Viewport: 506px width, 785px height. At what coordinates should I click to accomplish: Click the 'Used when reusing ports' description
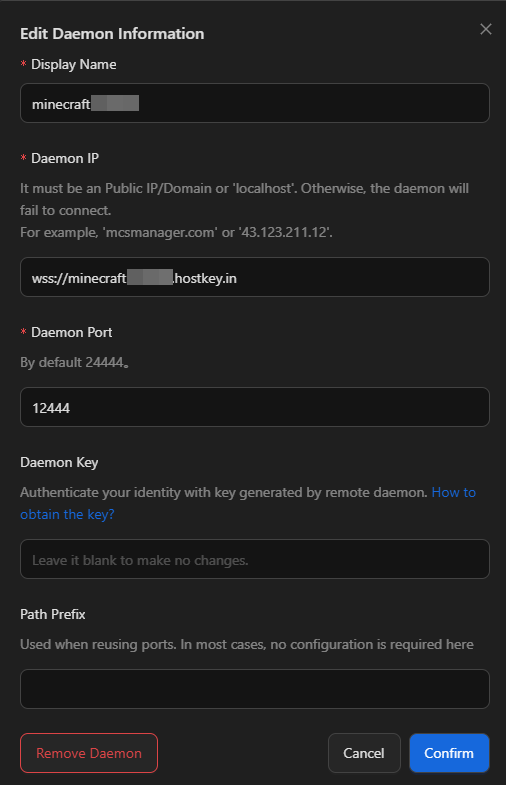point(247,644)
